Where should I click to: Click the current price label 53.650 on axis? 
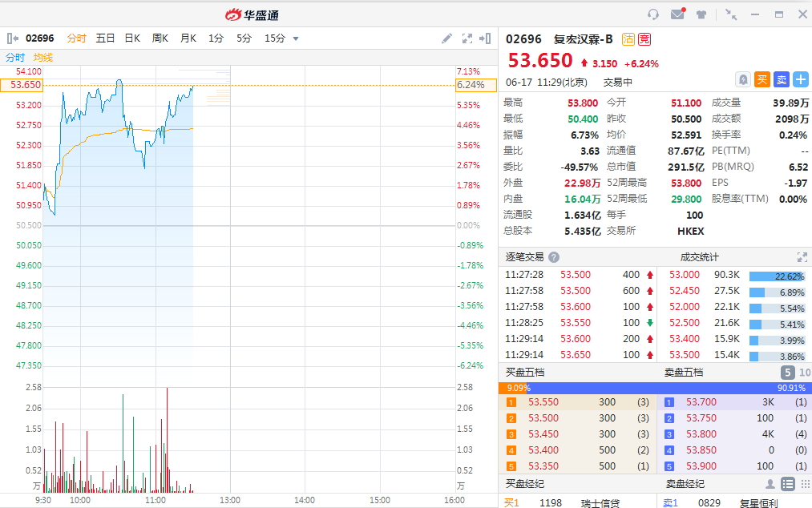pos(22,85)
